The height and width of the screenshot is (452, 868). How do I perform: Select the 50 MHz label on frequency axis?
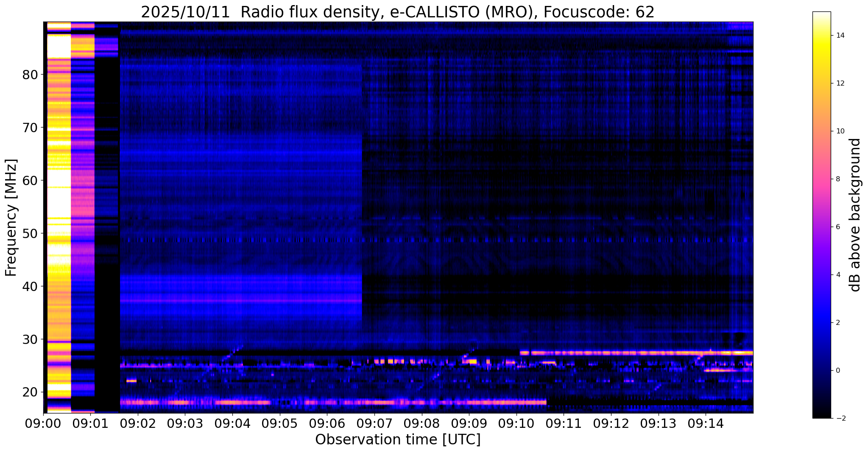(30, 233)
